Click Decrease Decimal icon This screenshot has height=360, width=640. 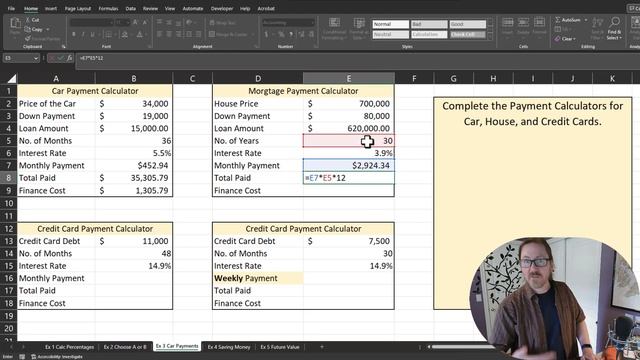click(x=311, y=35)
